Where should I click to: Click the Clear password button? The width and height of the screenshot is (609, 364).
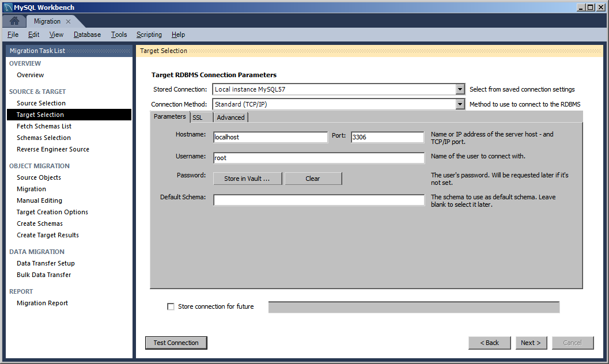[313, 179]
